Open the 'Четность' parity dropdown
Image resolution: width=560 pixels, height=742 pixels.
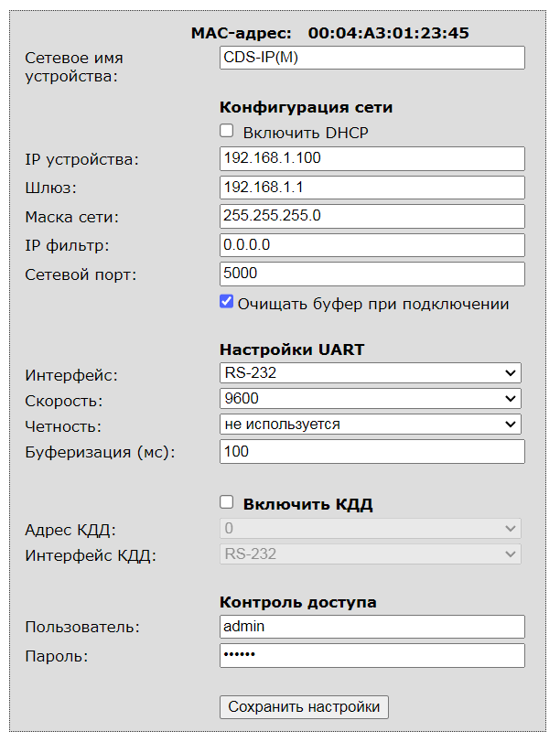tap(371, 425)
